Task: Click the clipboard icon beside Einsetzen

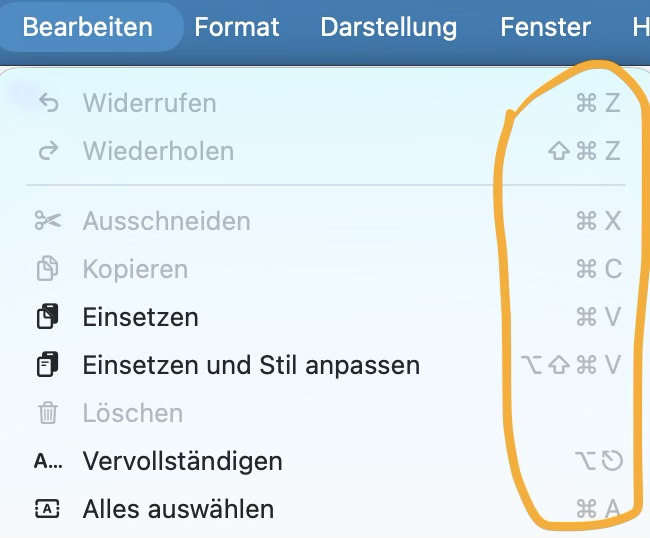Action: click(x=48, y=317)
